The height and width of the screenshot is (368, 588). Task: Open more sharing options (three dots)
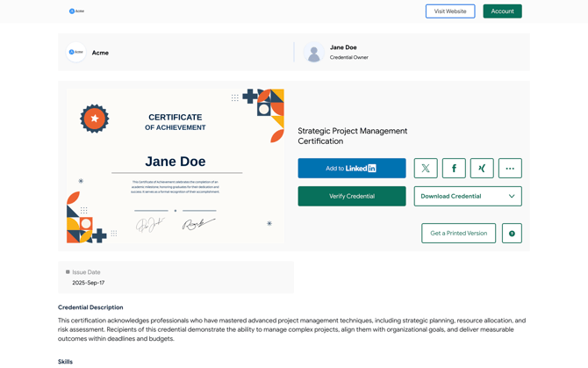(x=510, y=168)
